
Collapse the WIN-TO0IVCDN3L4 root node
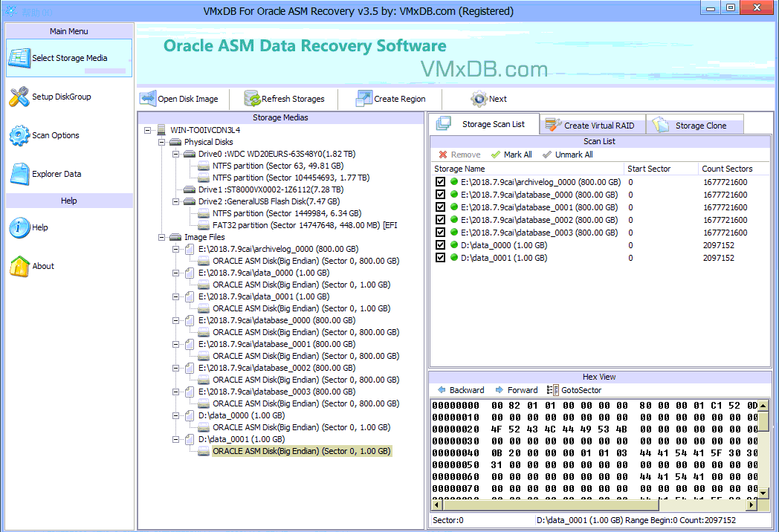148,130
